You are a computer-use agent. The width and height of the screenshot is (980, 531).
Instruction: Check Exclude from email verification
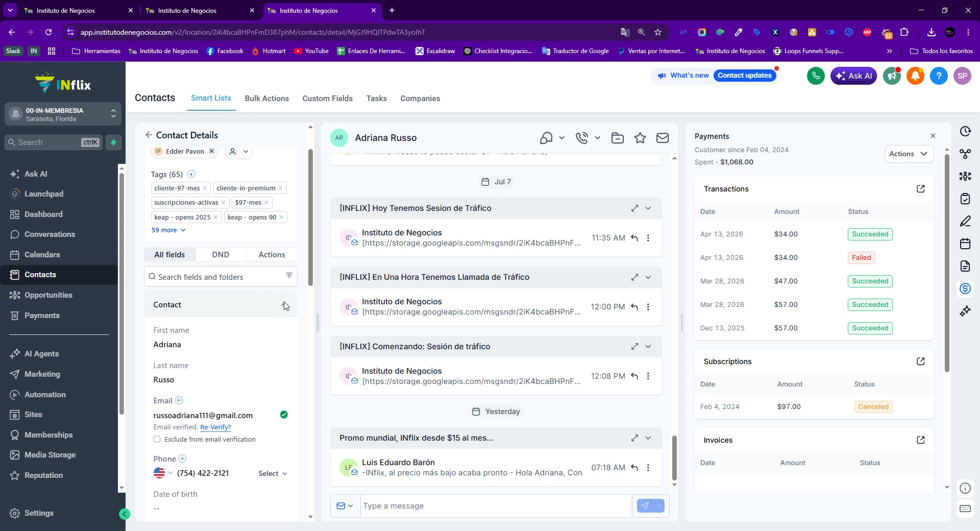[x=157, y=440]
